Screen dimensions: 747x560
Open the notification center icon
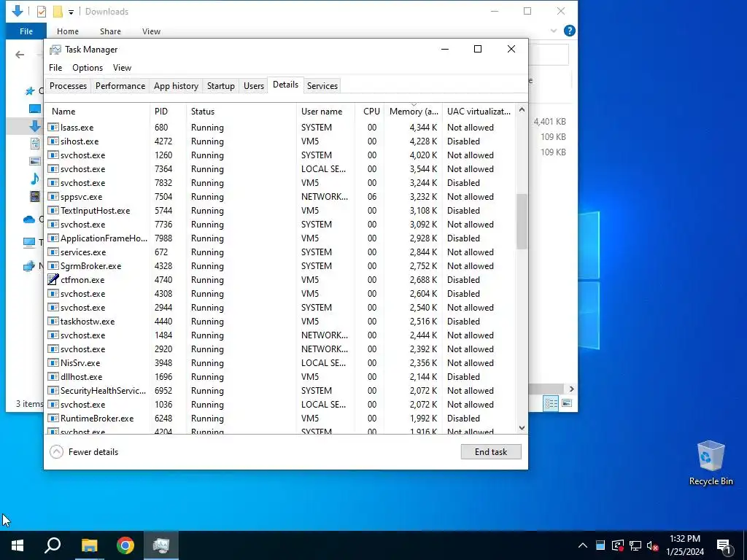(x=724, y=545)
